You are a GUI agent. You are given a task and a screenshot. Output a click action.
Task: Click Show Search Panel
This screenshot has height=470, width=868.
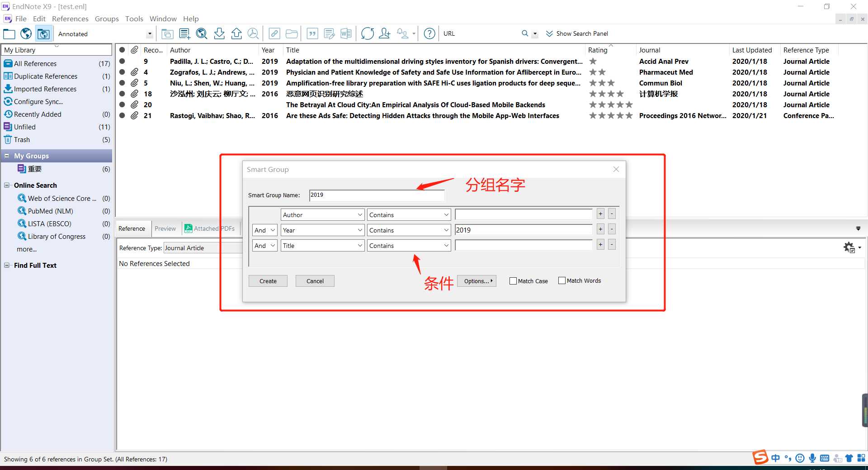tap(577, 33)
